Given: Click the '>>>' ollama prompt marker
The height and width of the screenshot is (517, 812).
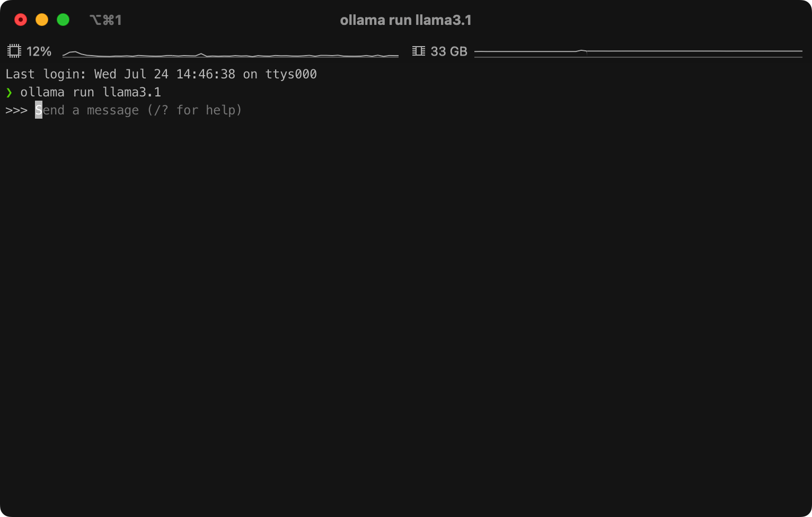Looking at the screenshot, I should (16, 110).
